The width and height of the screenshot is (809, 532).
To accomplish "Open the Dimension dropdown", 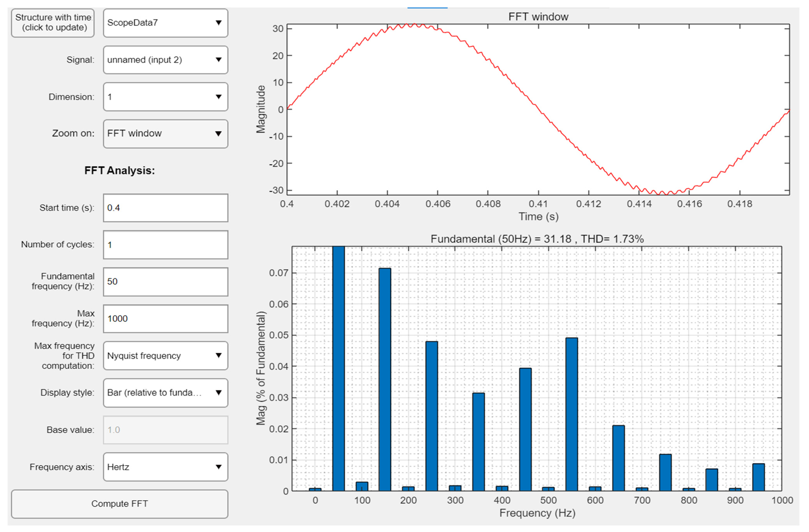I will pos(165,97).
